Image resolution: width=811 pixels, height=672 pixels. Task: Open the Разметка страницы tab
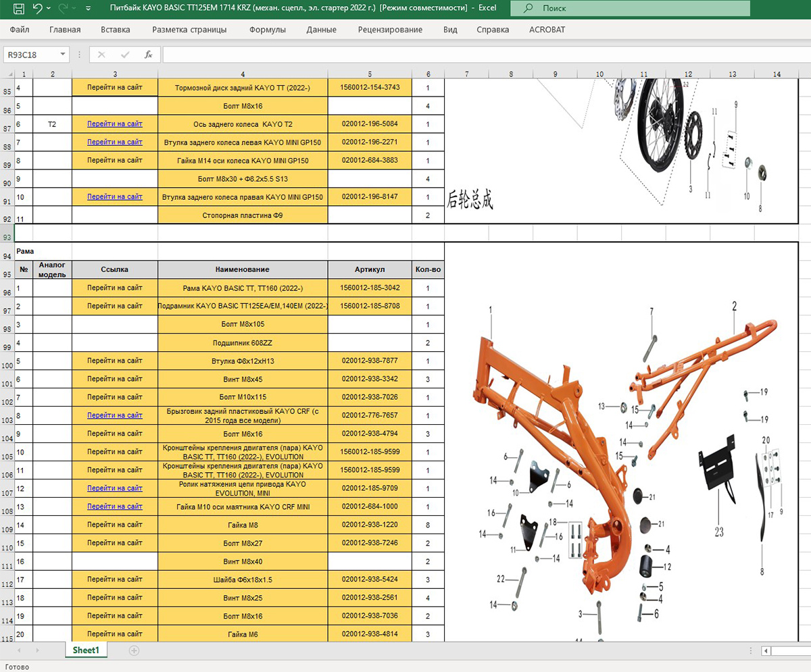click(189, 30)
